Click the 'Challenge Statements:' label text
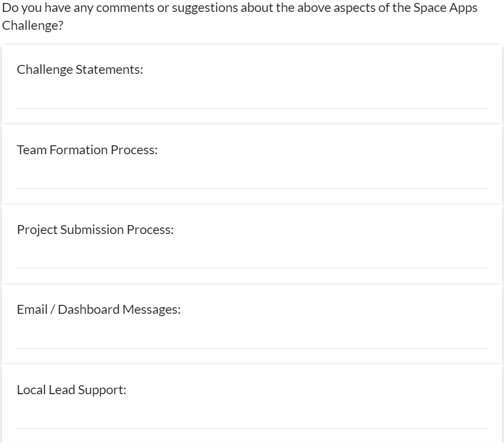Screen dimensions: 504x443 point(80,70)
